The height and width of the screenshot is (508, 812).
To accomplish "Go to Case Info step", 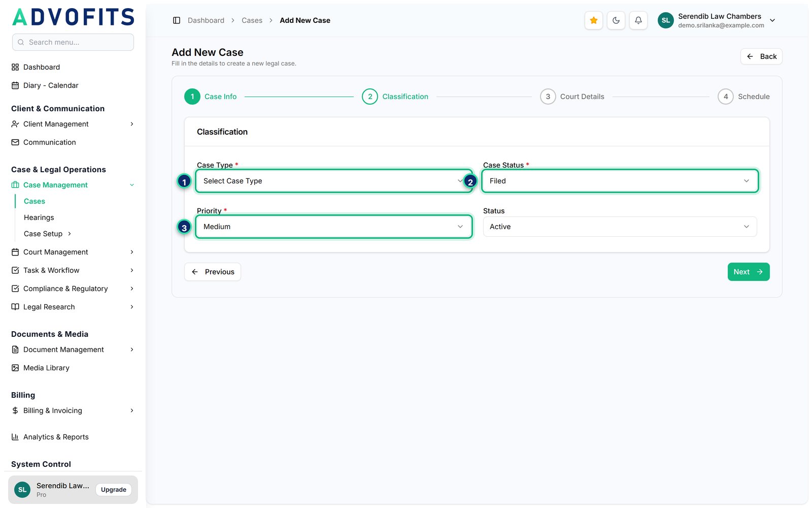I will point(211,97).
